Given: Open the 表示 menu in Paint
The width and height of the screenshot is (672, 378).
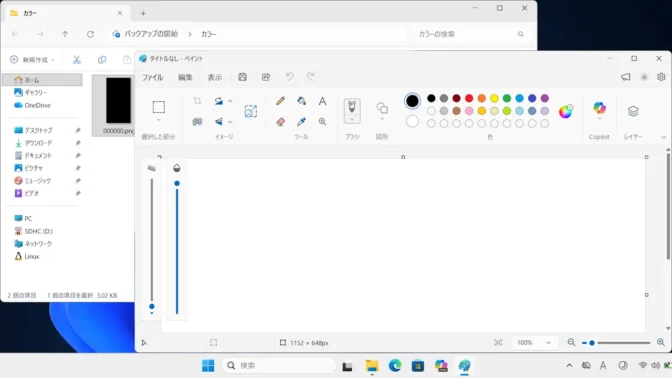Looking at the screenshot, I should (x=215, y=77).
